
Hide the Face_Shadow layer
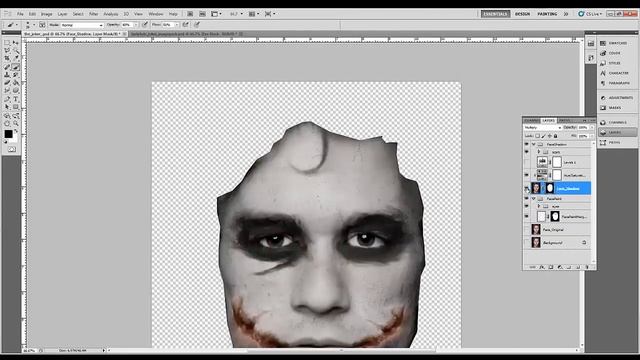pyautogui.click(x=527, y=188)
